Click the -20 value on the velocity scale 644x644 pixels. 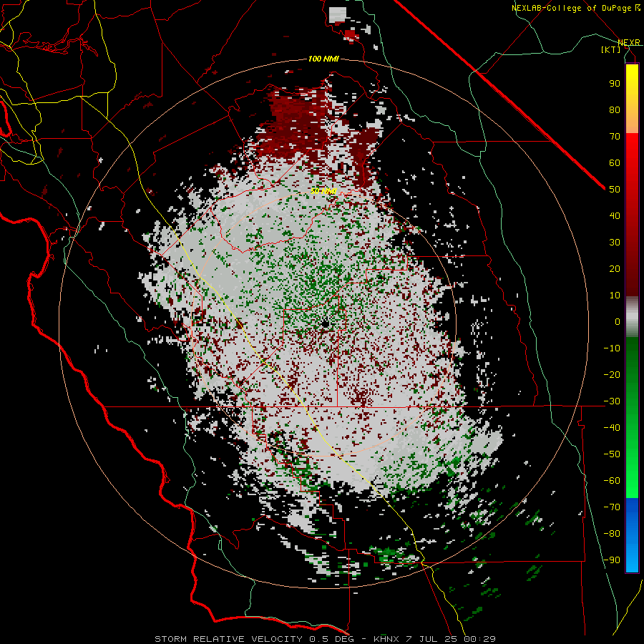pyautogui.click(x=612, y=374)
